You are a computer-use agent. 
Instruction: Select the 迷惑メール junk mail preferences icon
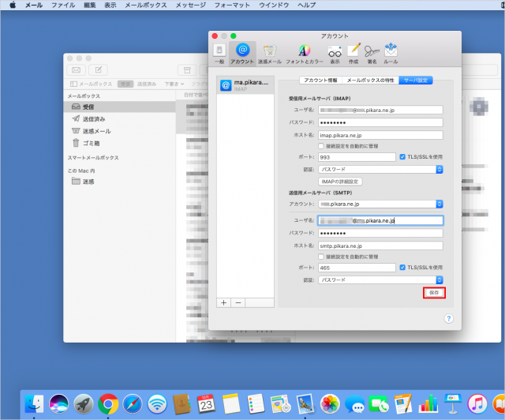(269, 52)
